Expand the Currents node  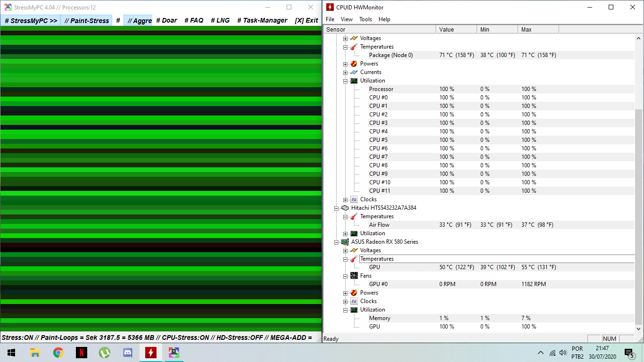pyautogui.click(x=345, y=72)
